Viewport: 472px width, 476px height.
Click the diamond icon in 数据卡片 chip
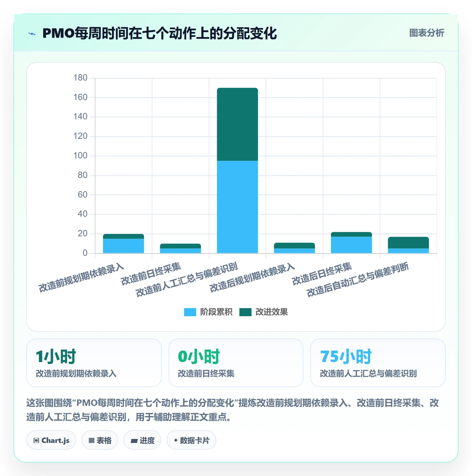coord(176,440)
